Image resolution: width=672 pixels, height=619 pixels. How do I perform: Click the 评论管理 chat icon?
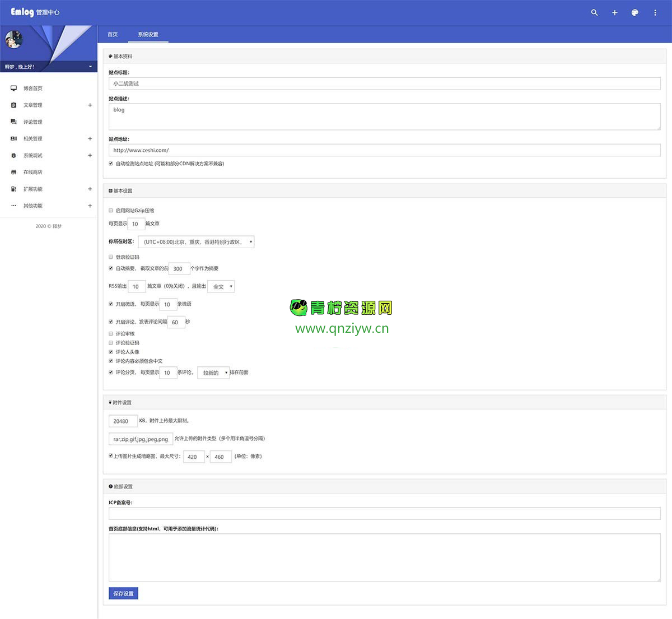(13, 122)
